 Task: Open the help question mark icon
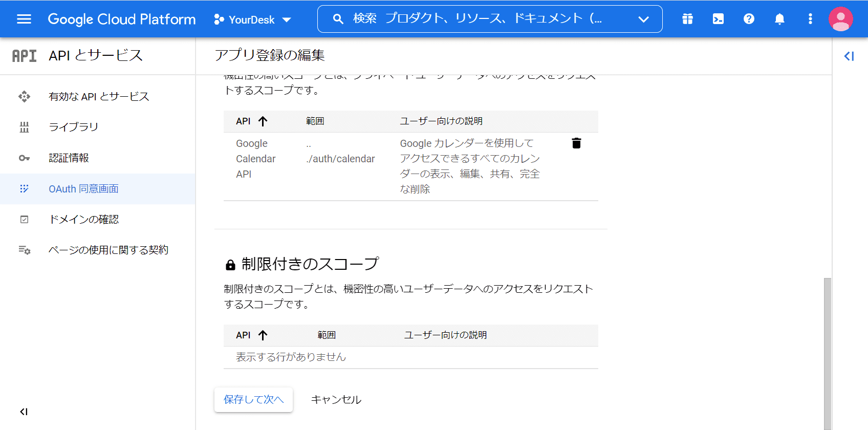coord(749,19)
